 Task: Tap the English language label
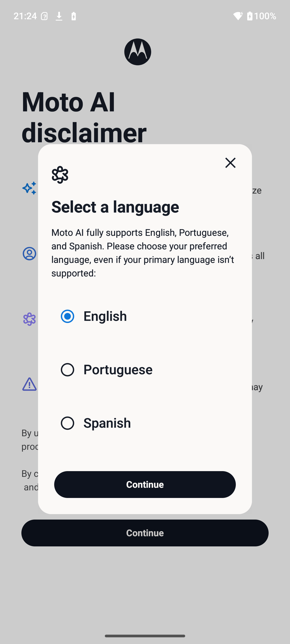coord(105,316)
